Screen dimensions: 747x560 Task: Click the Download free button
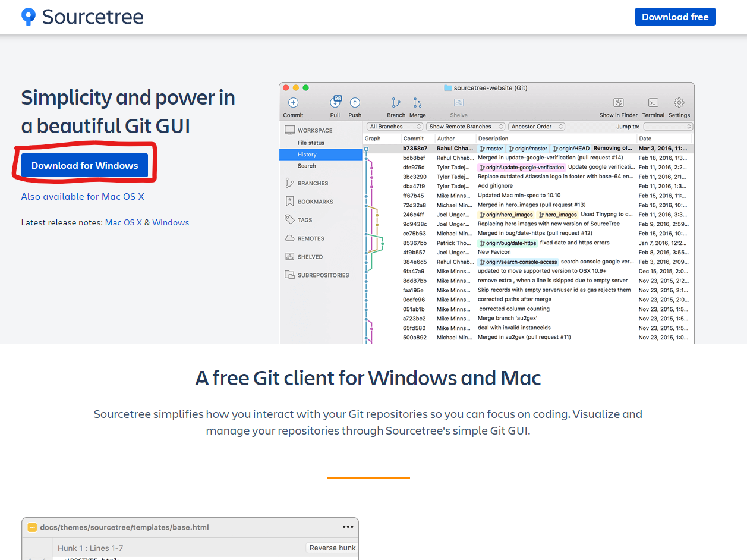675,17
